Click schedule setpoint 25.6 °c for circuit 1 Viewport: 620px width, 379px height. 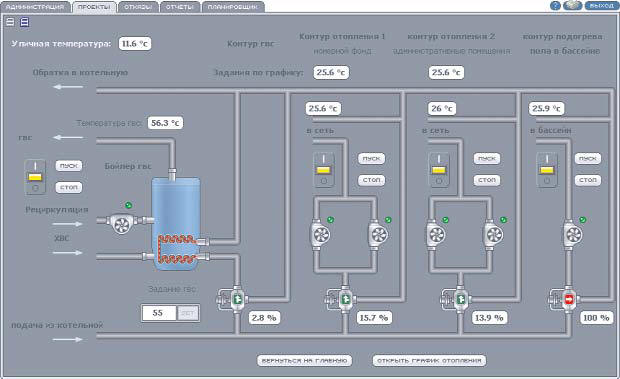click(331, 72)
